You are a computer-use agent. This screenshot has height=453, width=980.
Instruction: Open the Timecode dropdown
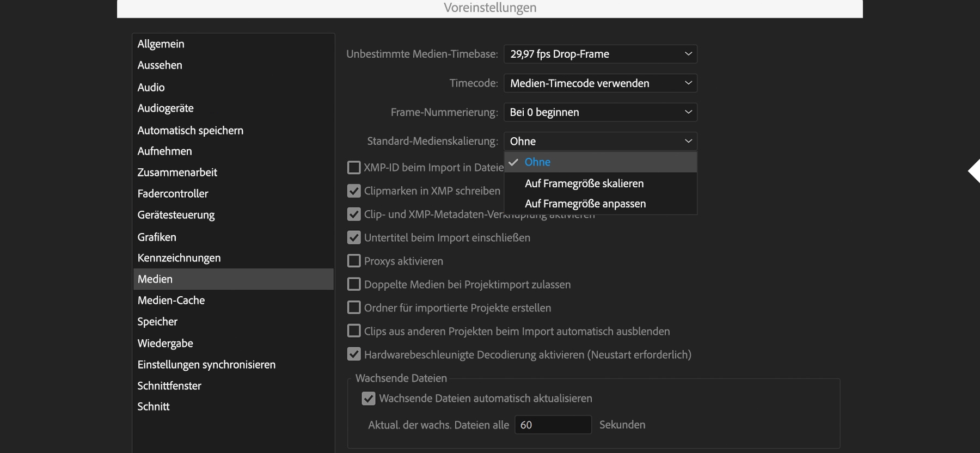[600, 83]
